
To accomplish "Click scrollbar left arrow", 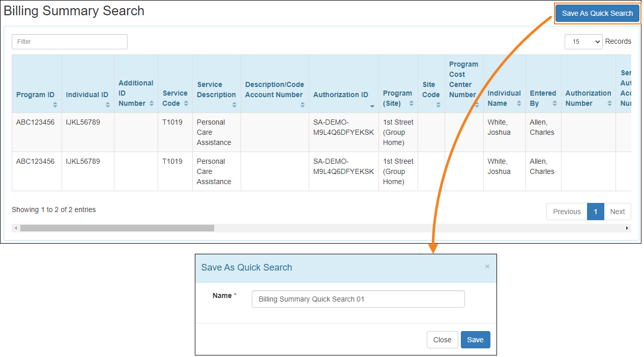I will (x=16, y=228).
